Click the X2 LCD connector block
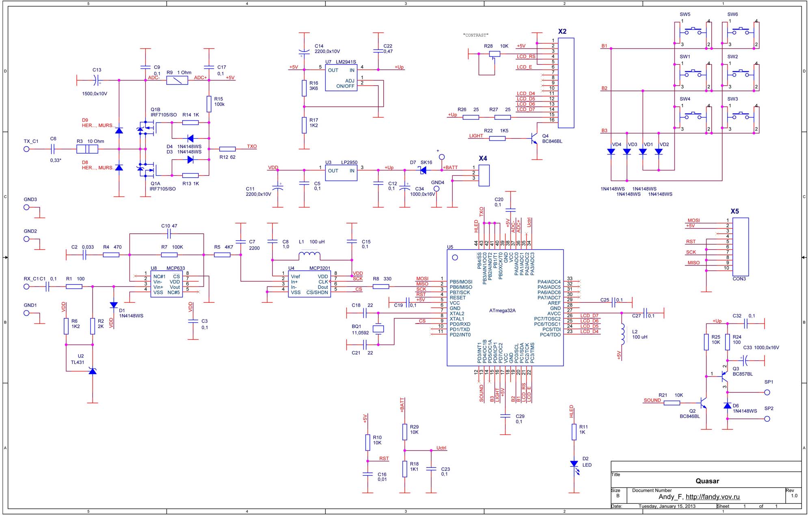Screen dimensions: 812x515 click(566, 83)
